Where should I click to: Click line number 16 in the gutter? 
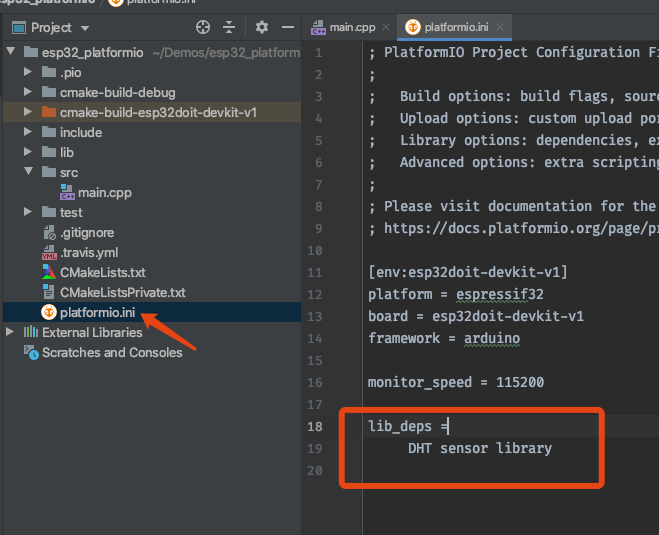pos(315,382)
